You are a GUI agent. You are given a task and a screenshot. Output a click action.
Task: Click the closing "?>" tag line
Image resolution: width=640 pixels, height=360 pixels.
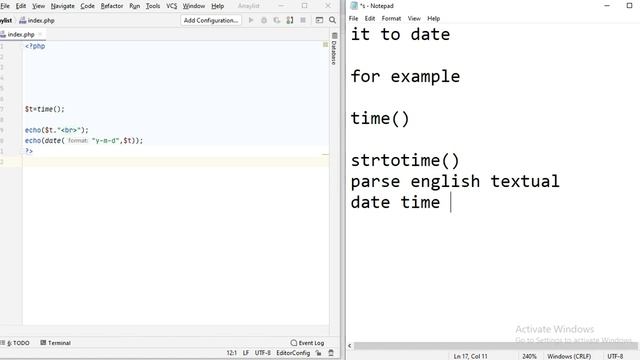pos(29,151)
